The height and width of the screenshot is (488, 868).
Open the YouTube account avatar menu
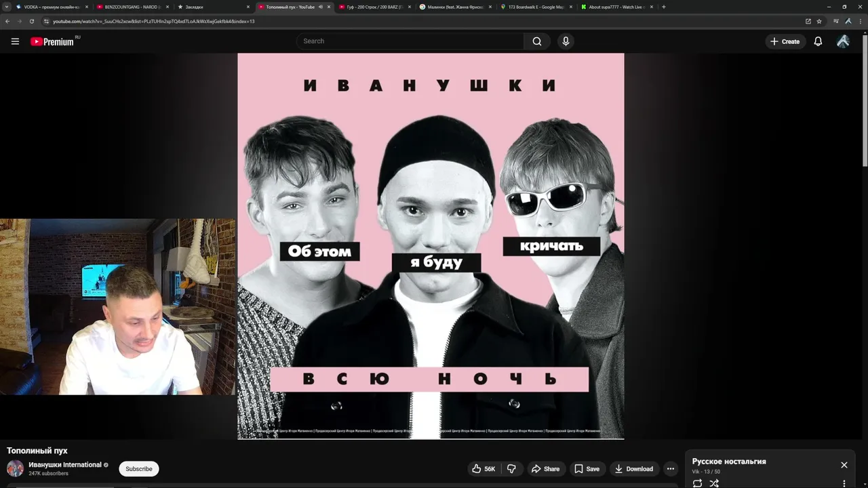843,41
